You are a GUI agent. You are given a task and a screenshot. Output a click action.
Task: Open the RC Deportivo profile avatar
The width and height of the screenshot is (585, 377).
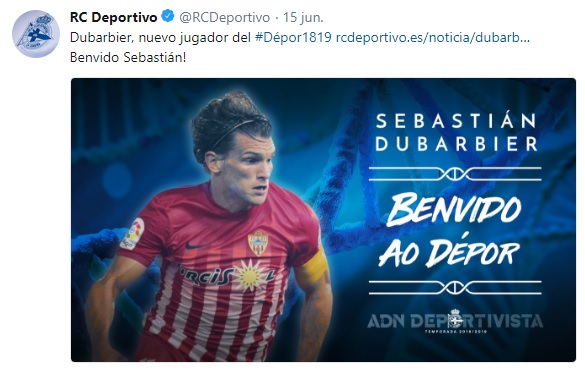pos(36,34)
